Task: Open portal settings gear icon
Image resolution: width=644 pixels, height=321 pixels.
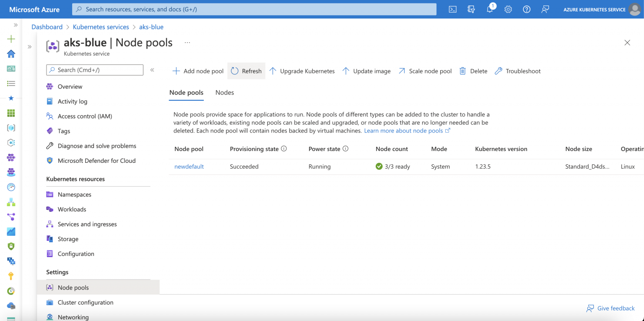Action: coord(508,9)
